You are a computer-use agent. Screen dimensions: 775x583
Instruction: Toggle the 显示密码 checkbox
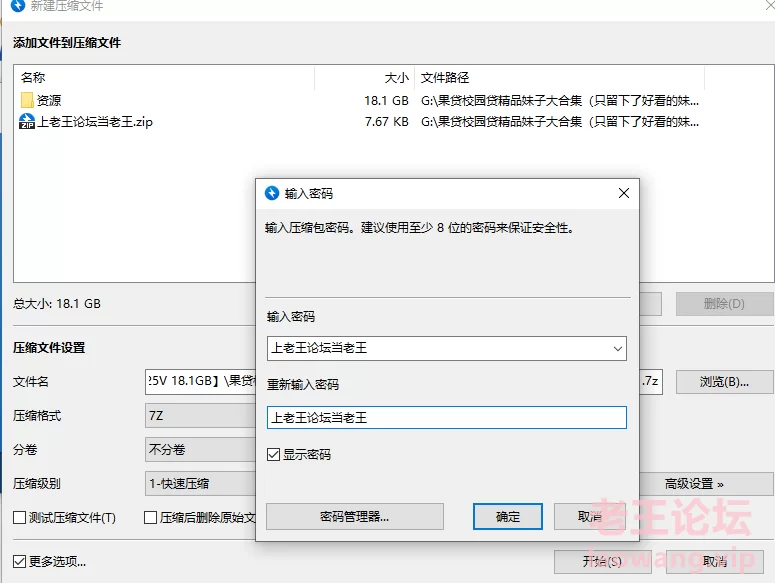(273, 455)
